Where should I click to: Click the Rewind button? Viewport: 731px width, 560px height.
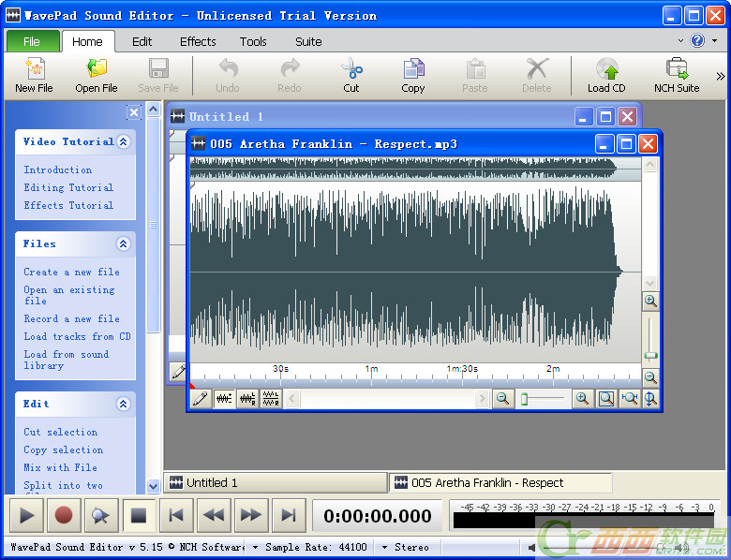pos(214,515)
